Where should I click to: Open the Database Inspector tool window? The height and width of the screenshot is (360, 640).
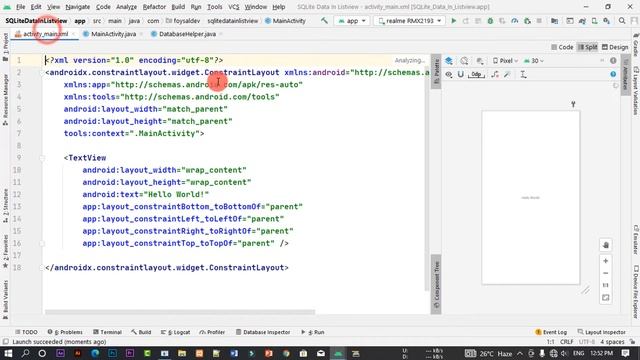(x=263, y=332)
